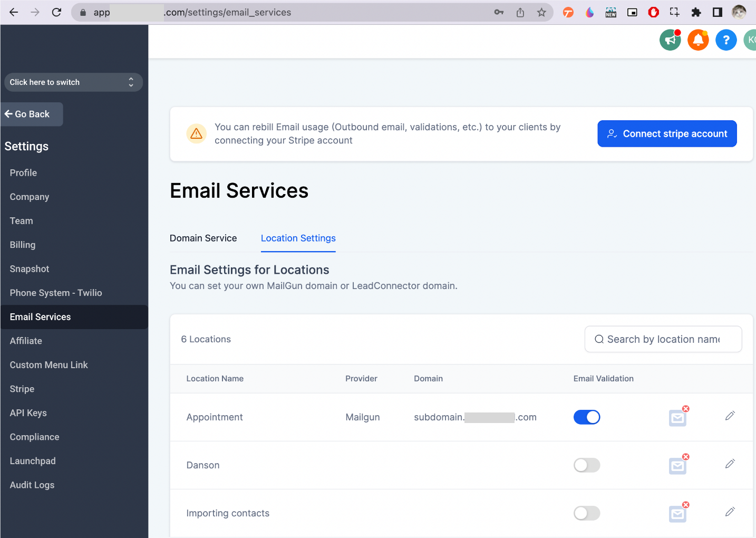
Task: Click the Importing contacts location name
Action: coord(228,513)
